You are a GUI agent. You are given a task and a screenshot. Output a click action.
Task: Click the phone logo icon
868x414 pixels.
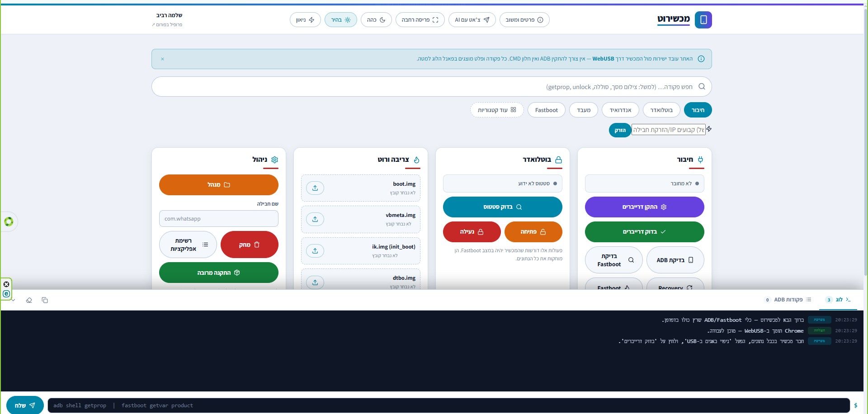click(x=703, y=20)
